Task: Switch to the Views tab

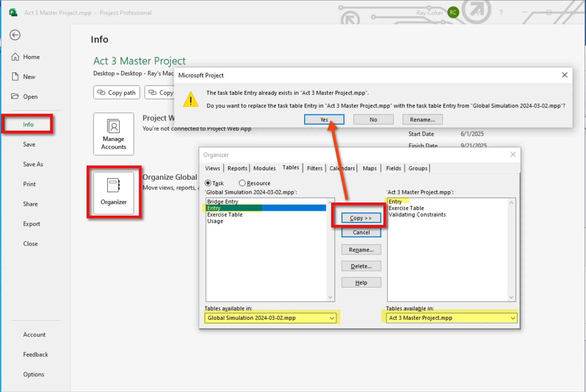Action: (212, 168)
